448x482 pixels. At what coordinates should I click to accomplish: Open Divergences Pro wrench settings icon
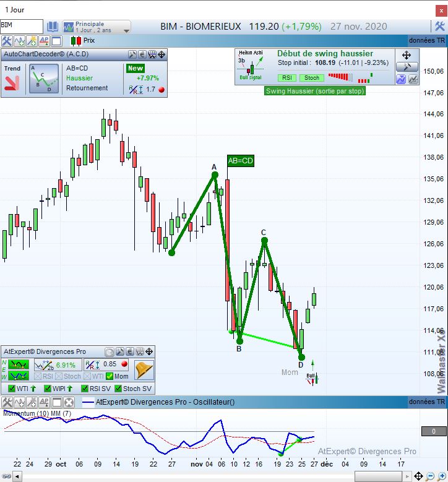click(120, 351)
